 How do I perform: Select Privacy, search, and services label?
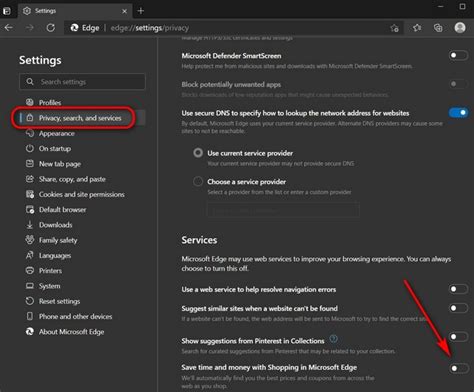tap(80, 118)
